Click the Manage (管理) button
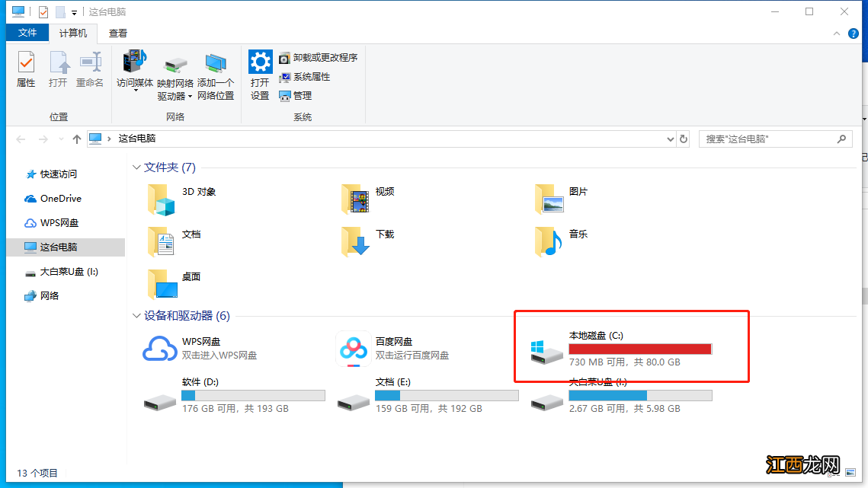 click(296, 96)
